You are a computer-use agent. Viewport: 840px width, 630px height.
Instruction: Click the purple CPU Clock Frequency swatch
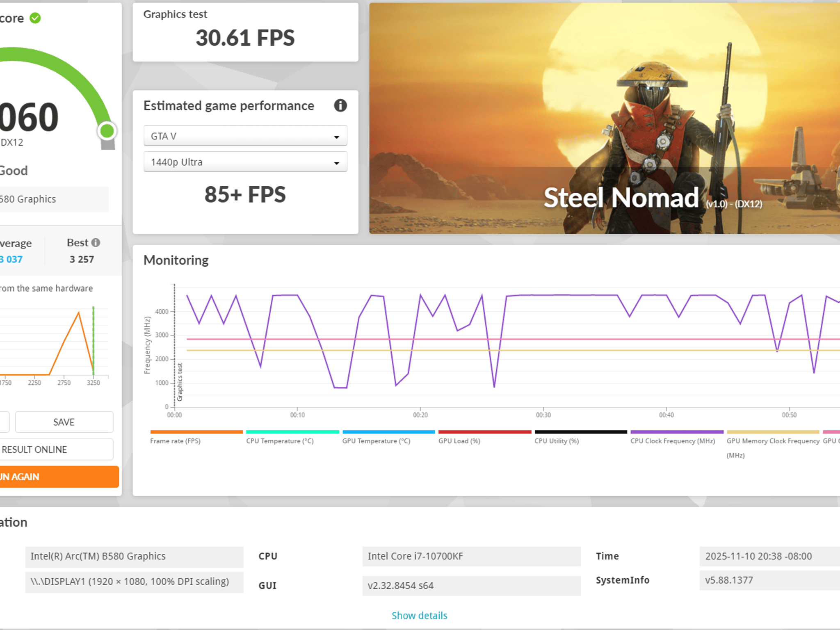676,432
